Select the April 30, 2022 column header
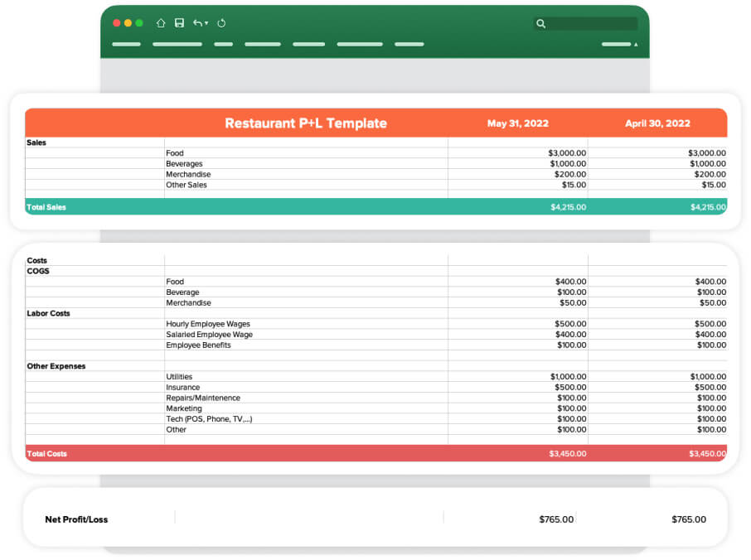This screenshot has width=751, height=560. [x=657, y=123]
